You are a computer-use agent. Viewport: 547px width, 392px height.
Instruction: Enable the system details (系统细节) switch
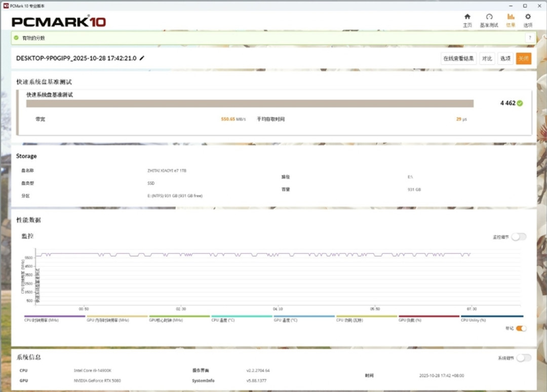coord(524,358)
